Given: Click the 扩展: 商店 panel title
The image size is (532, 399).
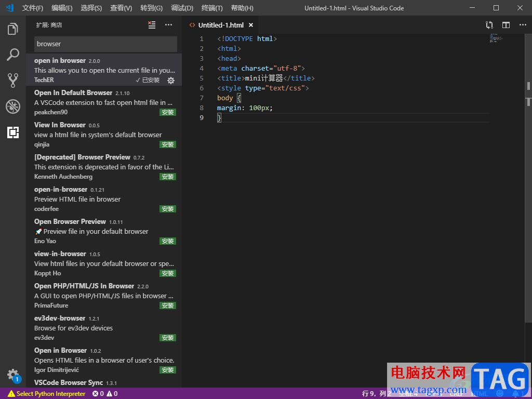Looking at the screenshot, I should [49, 25].
